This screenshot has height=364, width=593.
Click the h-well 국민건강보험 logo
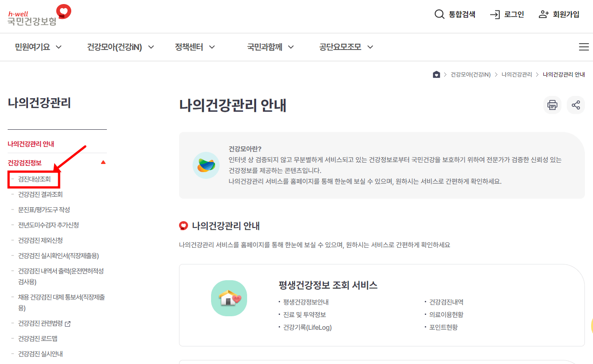pos(34,15)
